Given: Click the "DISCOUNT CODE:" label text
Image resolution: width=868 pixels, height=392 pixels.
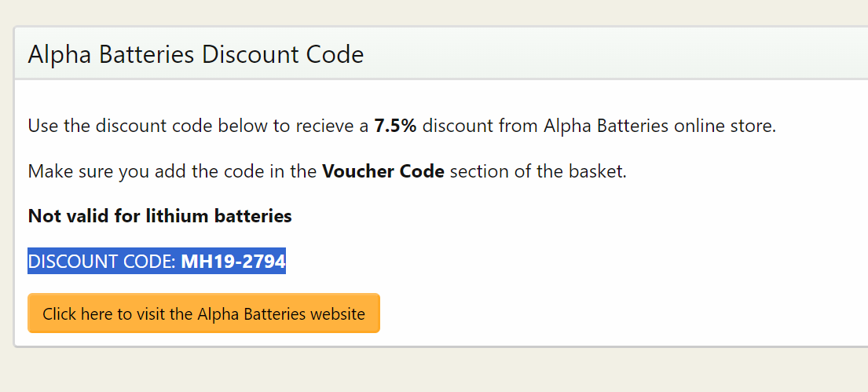Looking at the screenshot, I should tap(102, 262).
